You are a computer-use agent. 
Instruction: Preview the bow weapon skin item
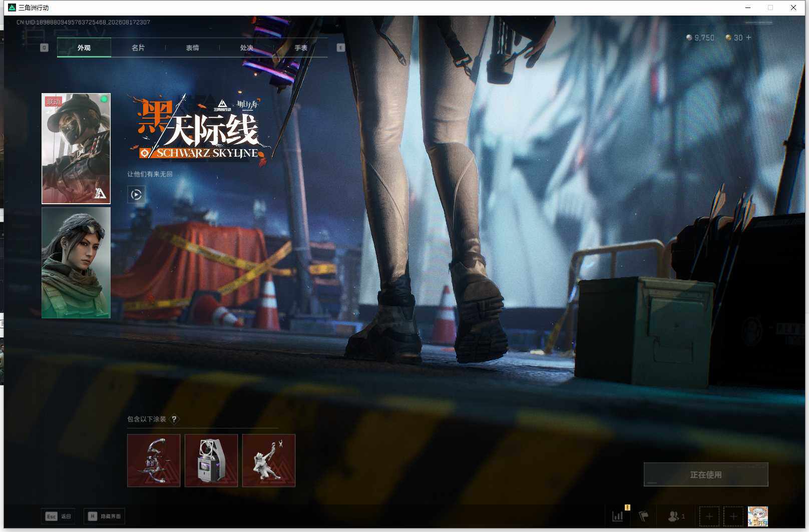click(154, 460)
